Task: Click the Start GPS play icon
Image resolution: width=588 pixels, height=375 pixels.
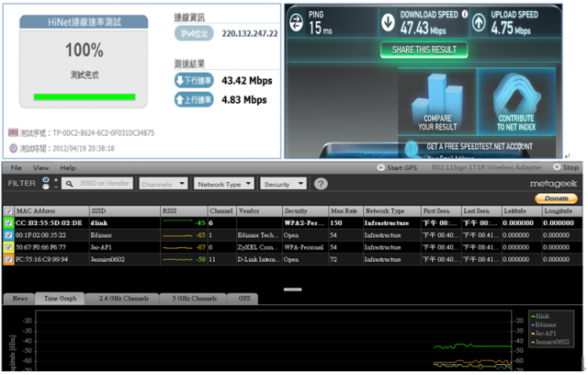Action: click(x=381, y=167)
